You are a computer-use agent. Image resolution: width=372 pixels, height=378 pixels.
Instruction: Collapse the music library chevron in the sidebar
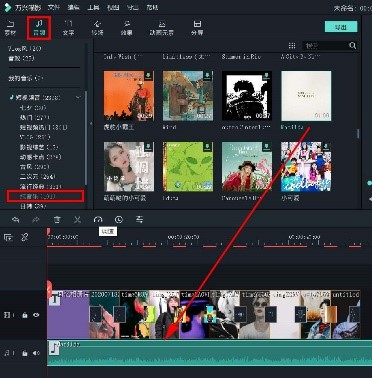coord(78,97)
